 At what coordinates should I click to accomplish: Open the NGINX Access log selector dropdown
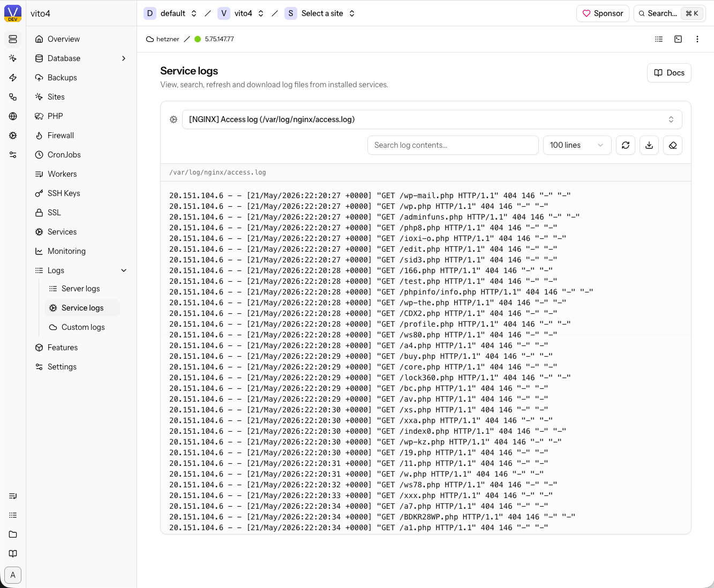coord(432,119)
